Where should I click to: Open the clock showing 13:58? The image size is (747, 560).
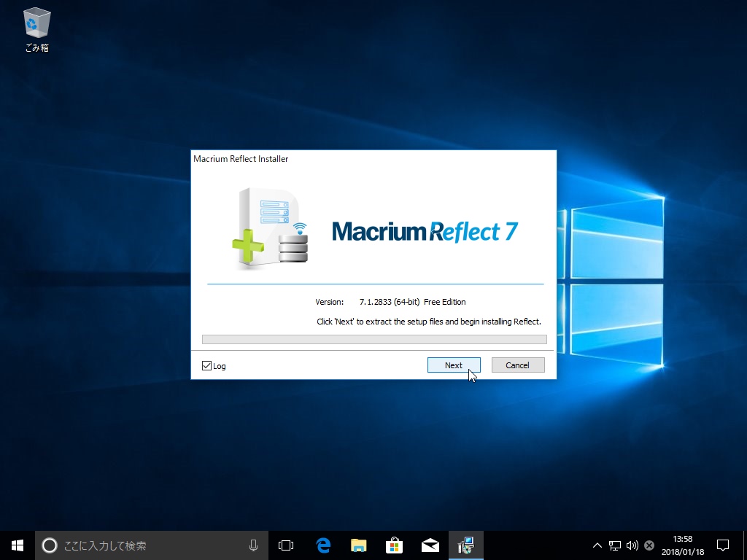coord(683,545)
